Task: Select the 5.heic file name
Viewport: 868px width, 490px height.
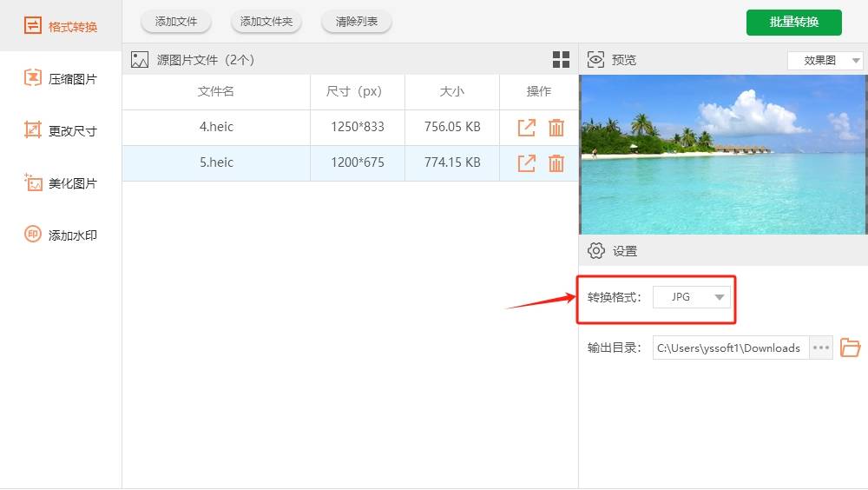Action: (216, 162)
